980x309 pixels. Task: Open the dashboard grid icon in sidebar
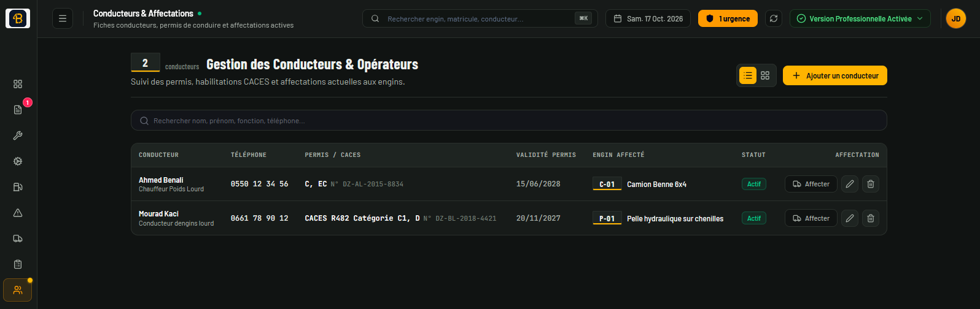coord(18,84)
